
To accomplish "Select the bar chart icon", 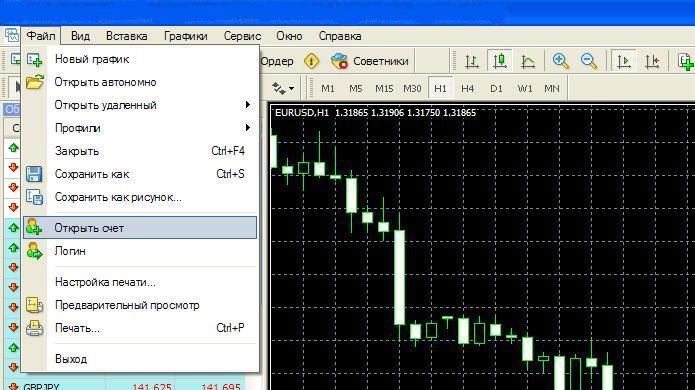I will pos(472,61).
